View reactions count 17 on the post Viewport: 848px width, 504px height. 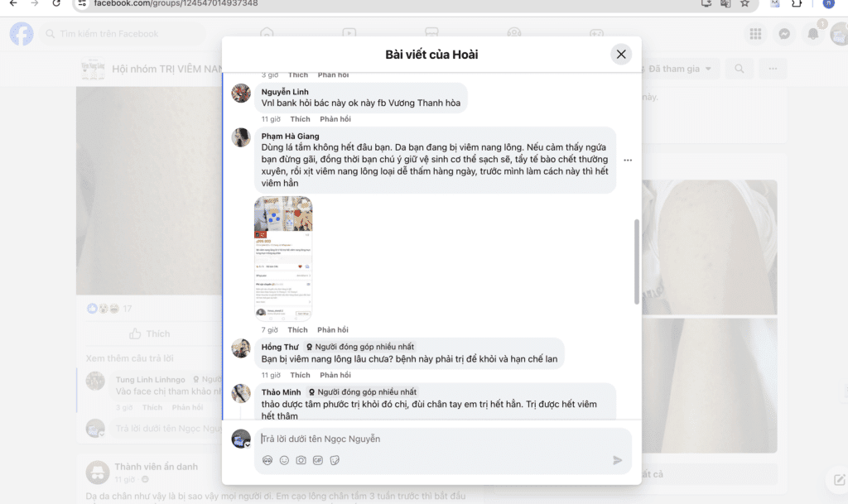click(127, 309)
